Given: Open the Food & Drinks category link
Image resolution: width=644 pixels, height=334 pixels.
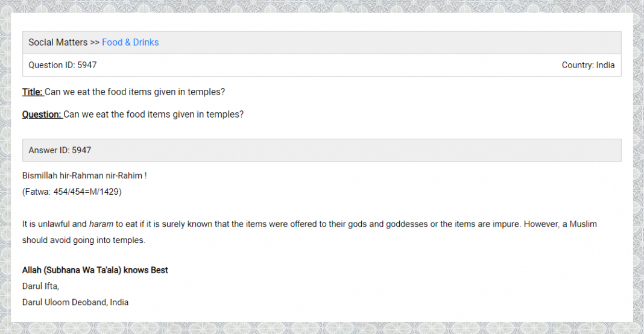Looking at the screenshot, I should [x=130, y=42].
